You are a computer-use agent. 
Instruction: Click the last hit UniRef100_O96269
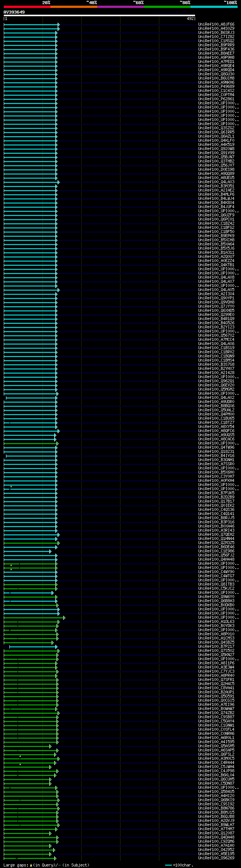pyautogui.click(x=216, y=858)
